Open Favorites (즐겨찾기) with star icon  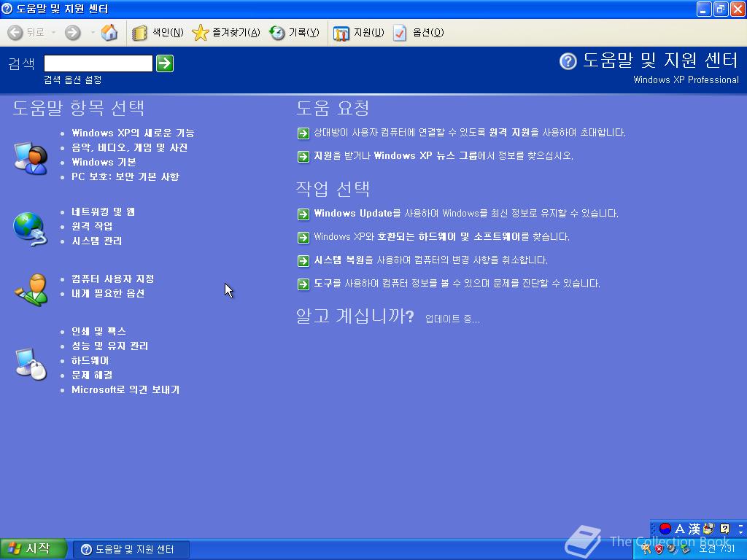pyautogui.click(x=226, y=32)
